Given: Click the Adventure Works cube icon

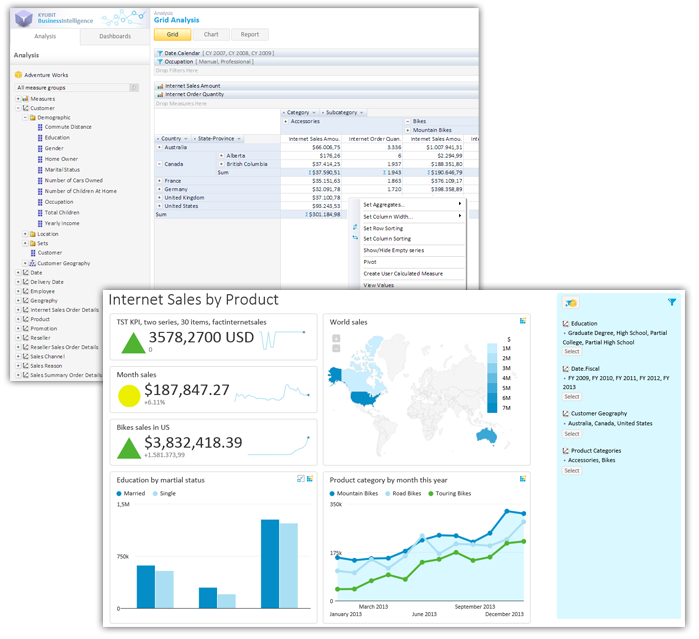Looking at the screenshot, I should [x=18, y=75].
